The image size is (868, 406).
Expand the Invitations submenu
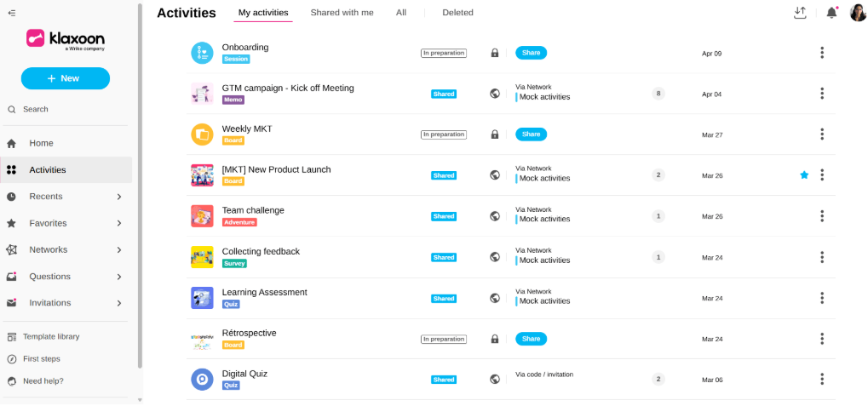[x=118, y=303]
